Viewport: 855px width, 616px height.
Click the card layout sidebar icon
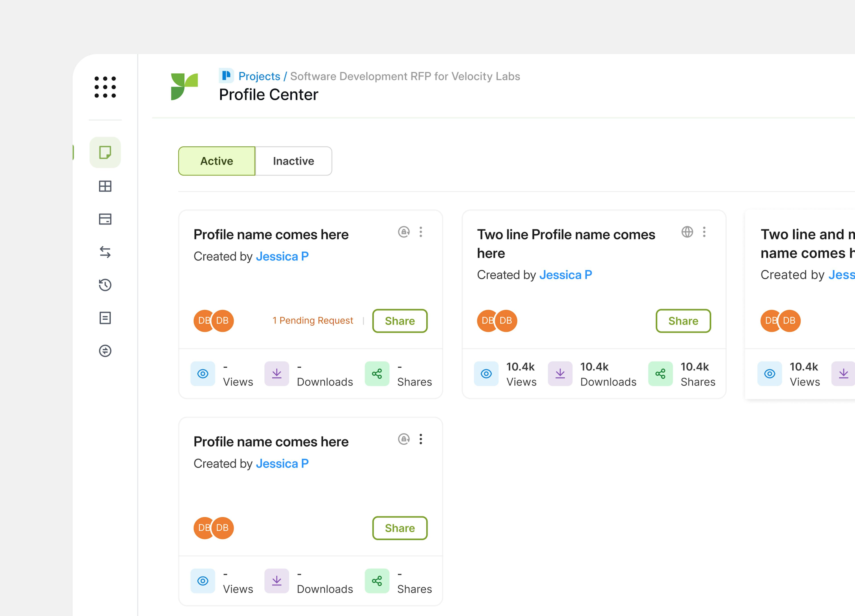[x=105, y=219]
